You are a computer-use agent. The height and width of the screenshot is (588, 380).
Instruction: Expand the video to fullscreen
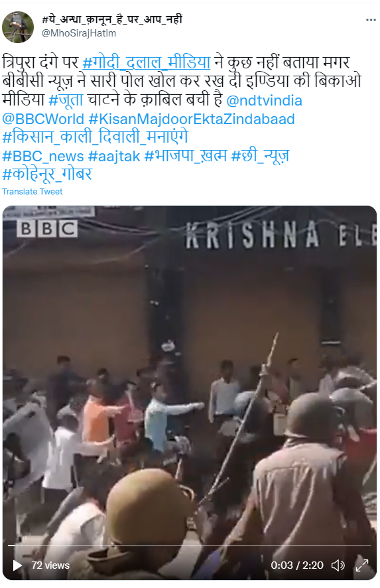point(362,565)
